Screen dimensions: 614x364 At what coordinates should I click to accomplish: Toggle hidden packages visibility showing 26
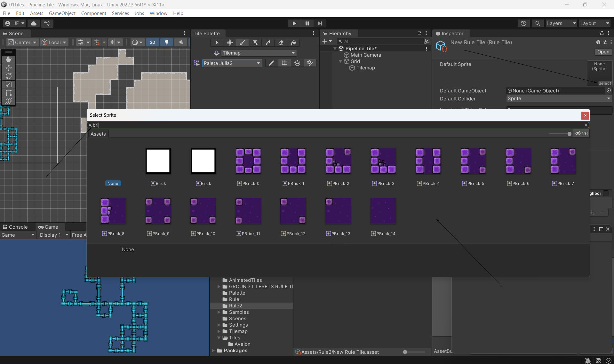pos(581,134)
